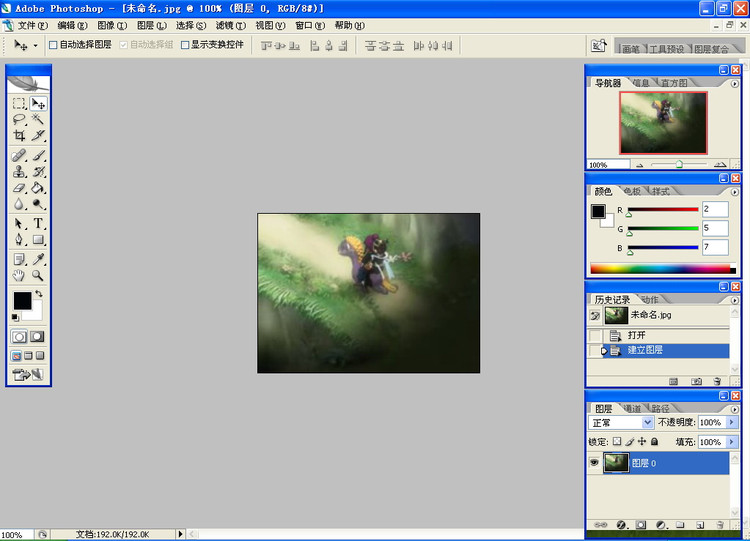Screen dimensions: 750x541
Task: Reset default foreground and background colors
Action: [x=15, y=317]
